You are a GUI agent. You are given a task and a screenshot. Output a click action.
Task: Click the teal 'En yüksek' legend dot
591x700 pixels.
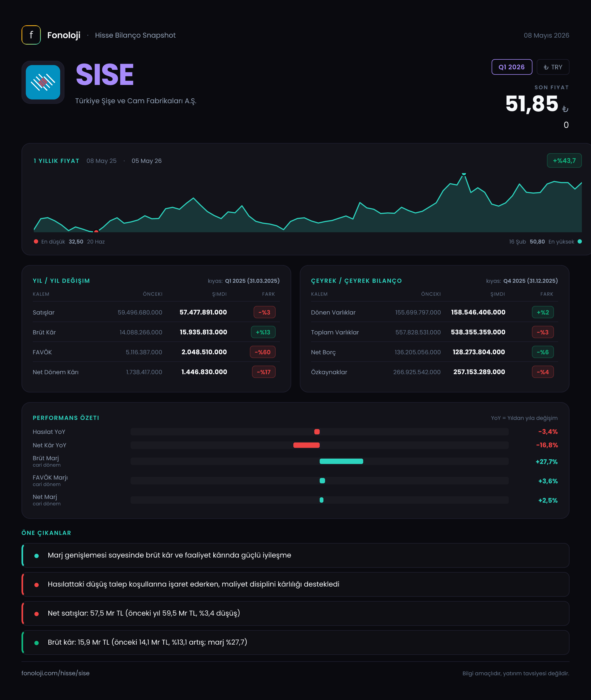580,241
